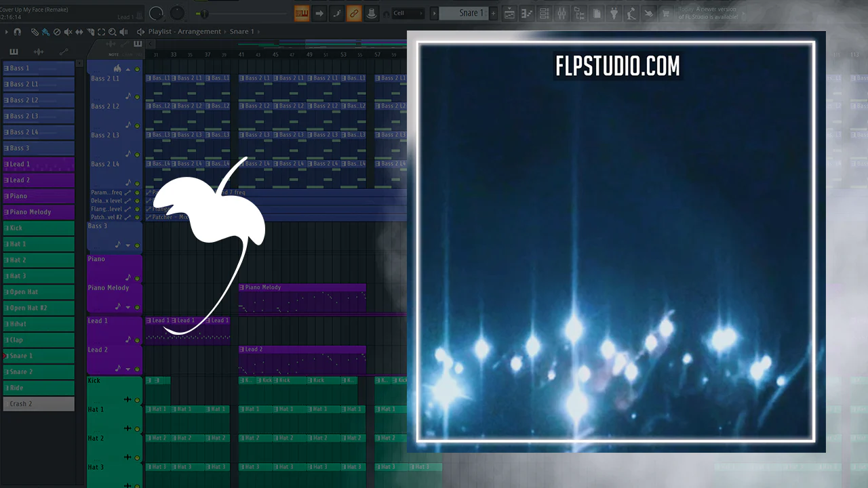The image size is (868, 488).
Task: Open the Channel rack view button
Action: (545, 13)
